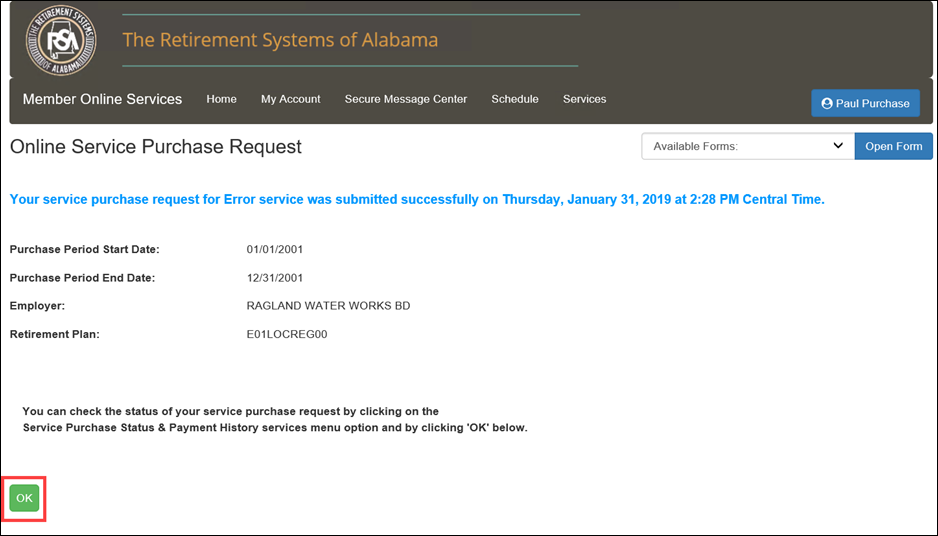
Task: Click employer name RAGLAND WATER WORKS BD
Action: [x=328, y=306]
